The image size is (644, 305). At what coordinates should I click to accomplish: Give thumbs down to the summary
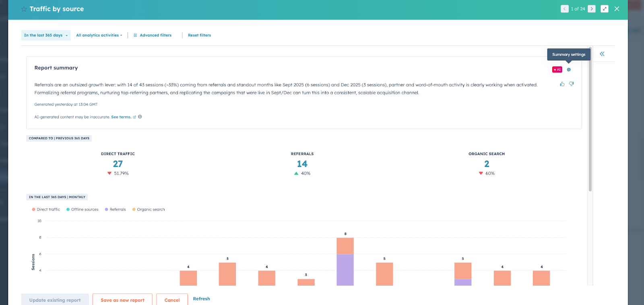pos(571,84)
